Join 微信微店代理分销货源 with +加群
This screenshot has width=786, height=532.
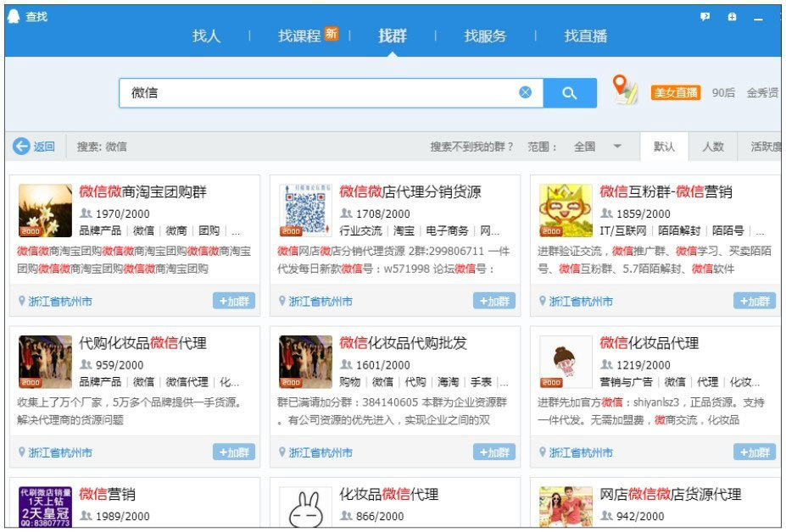pos(494,301)
